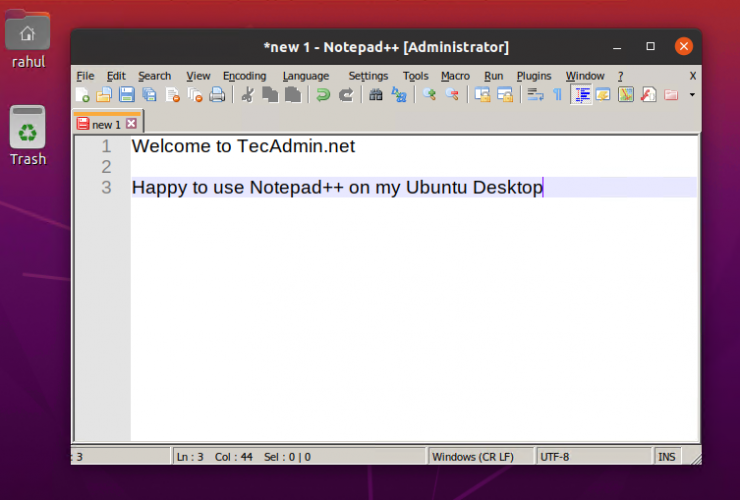Screen dimensions: 740x500
Task: Open the Trash desktop icon
Action: point(28,135)
